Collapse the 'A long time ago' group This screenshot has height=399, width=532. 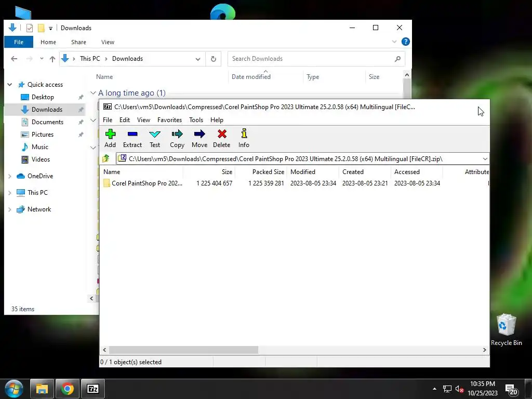93,92
